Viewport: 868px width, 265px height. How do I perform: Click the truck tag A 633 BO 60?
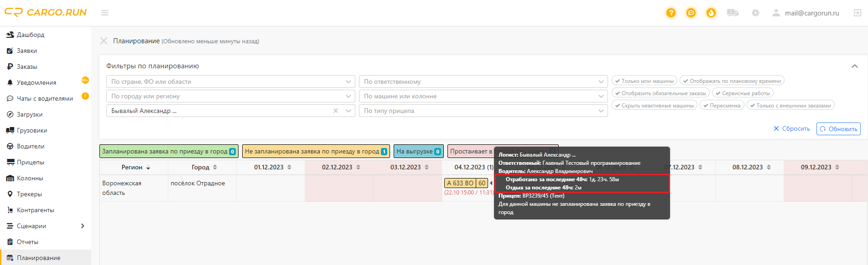click(x=466, y=183)
